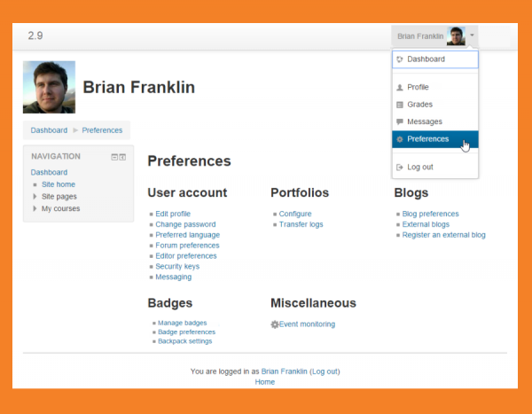
Task: Open Site home in Navigation block
Action: [59, 184]
